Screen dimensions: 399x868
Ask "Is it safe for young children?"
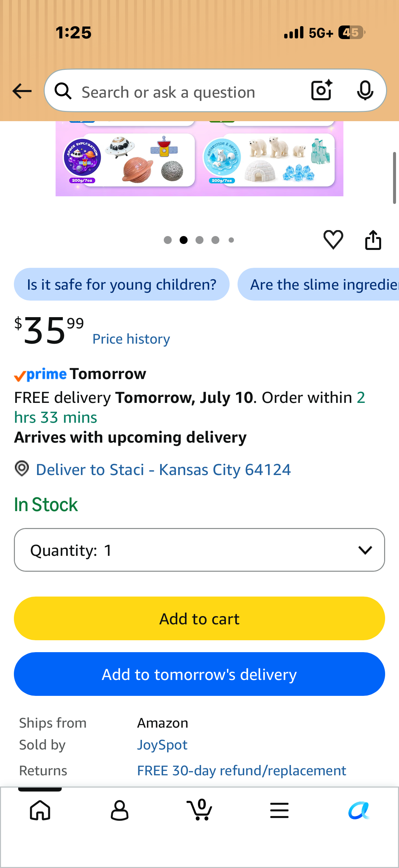[x=121, y=284]
